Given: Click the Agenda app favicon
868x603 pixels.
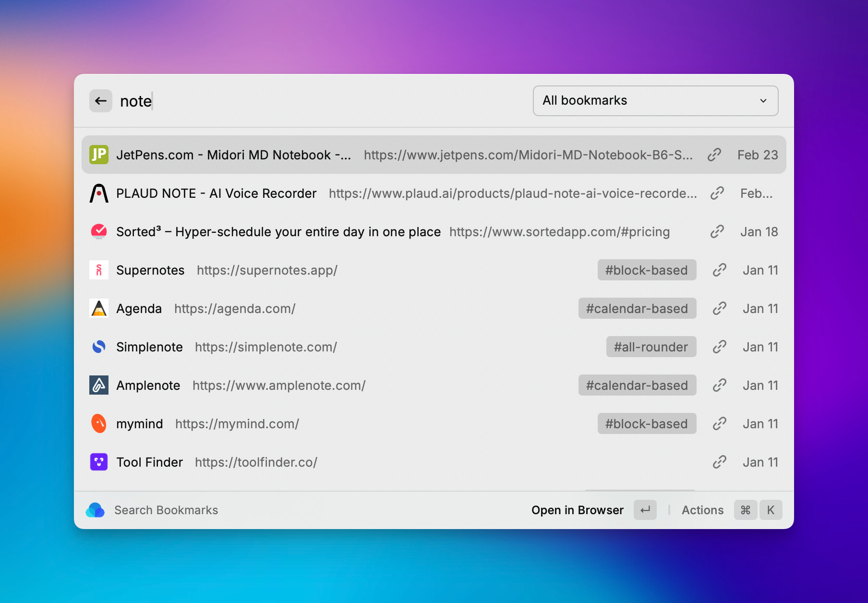Looking at the screenshot, I should 99,308.
